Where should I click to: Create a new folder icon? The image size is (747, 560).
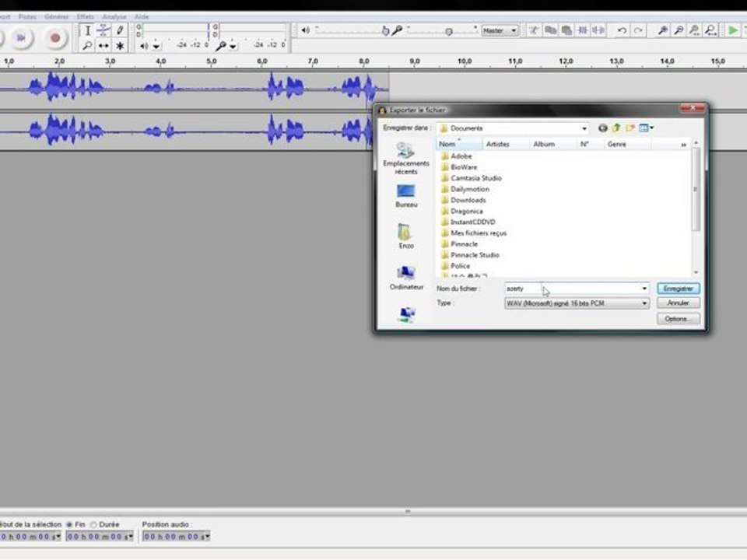630,128
